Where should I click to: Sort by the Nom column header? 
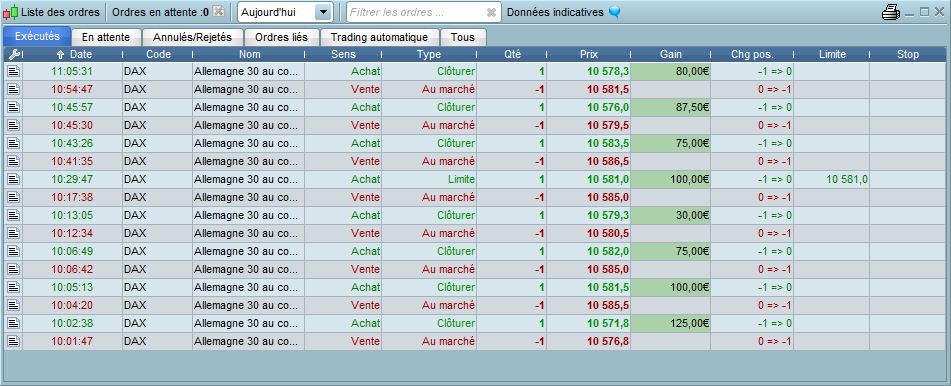click(249, 54)
